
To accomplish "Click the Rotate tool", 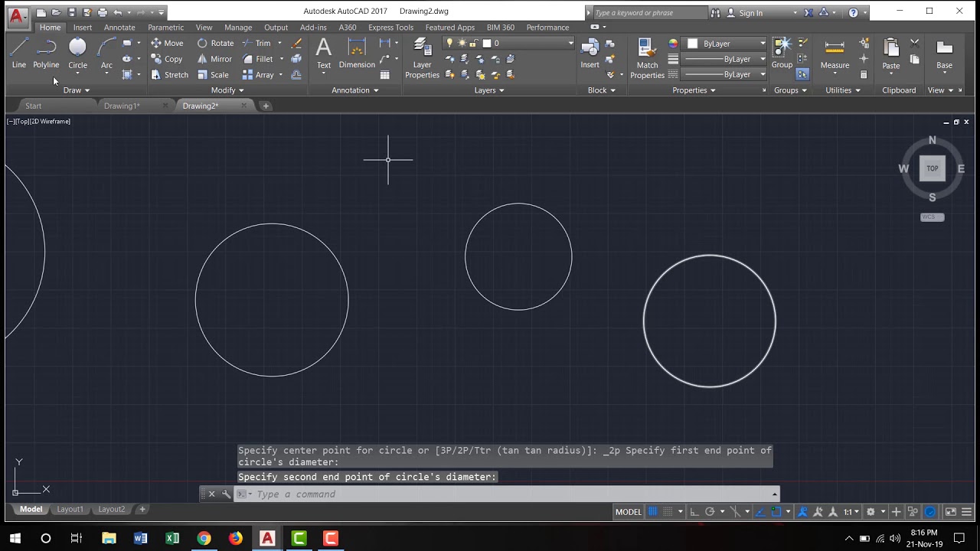I will click(x=215, y=43).
